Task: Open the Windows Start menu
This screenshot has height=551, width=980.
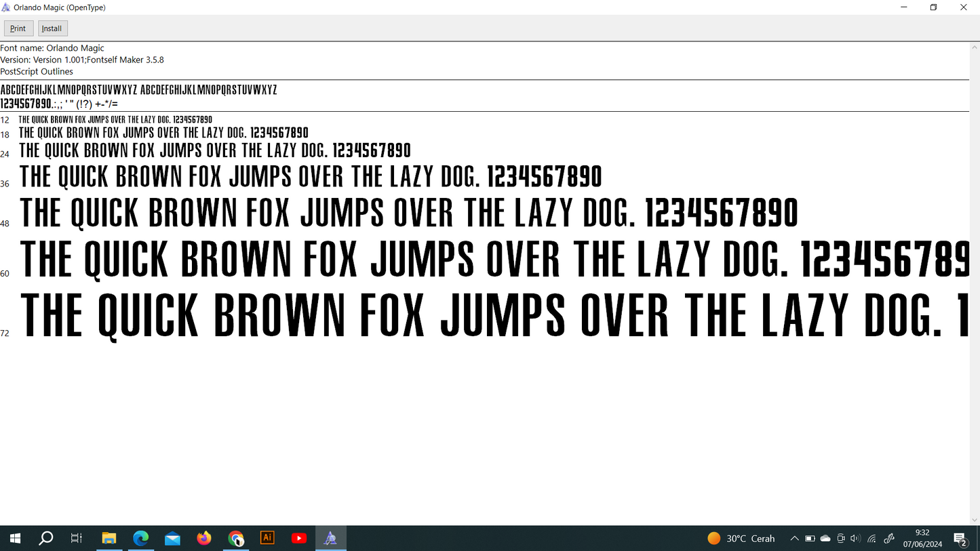Action: pyautogui.click(x=14, y=538)
